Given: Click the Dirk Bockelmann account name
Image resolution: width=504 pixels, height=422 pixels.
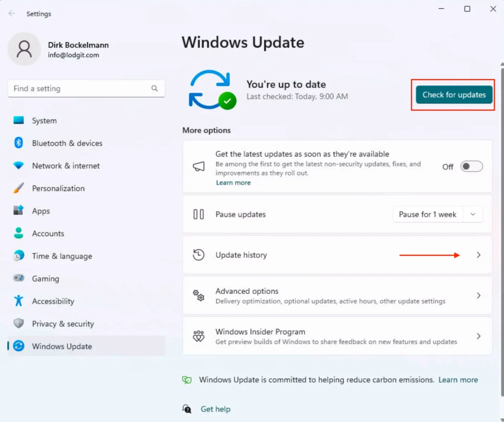Looking at the screenshot, I should coord(78,45).
